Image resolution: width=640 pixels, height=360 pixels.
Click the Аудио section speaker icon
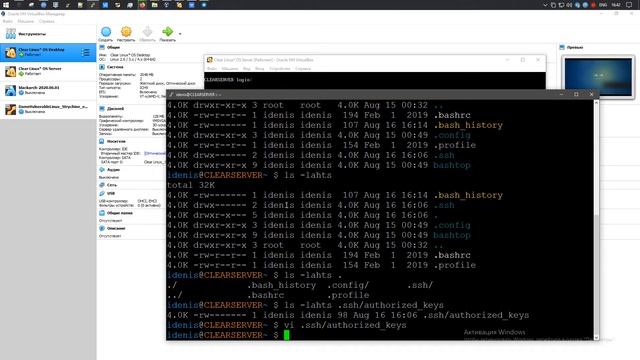point(102,169)
